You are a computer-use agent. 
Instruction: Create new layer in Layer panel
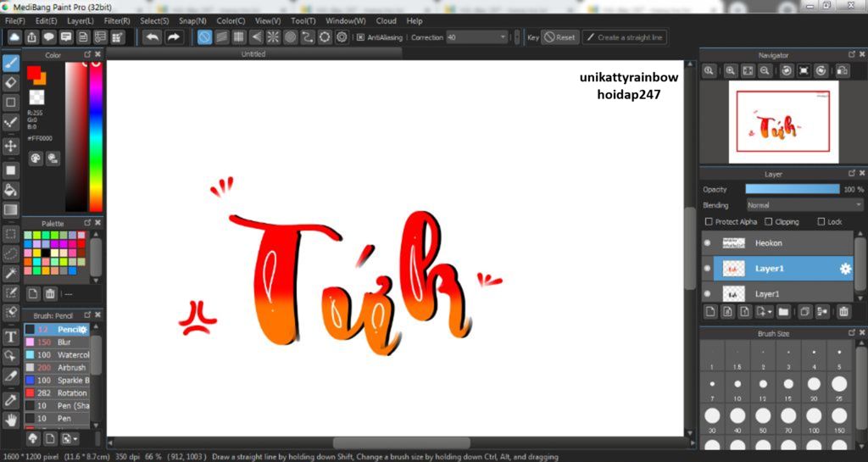[x=711, y=312]
